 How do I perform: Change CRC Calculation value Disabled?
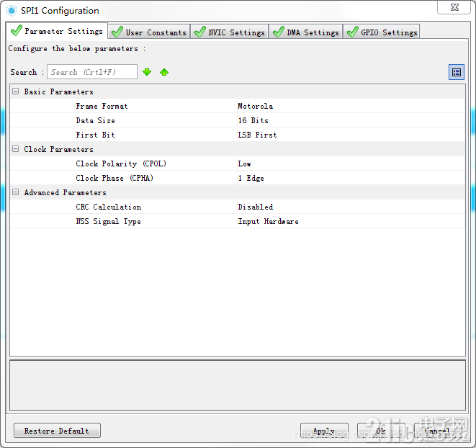351,207
